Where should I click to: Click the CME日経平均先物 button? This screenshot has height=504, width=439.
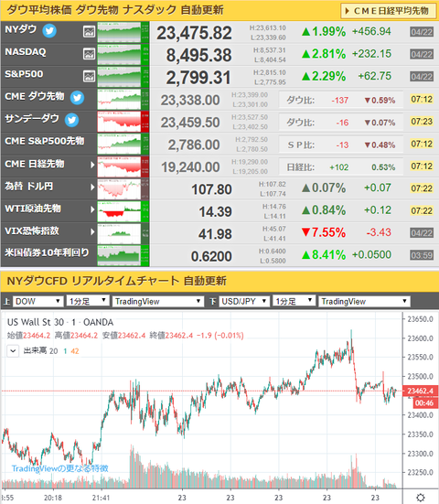pyautogui.click(x=389, y=11)
